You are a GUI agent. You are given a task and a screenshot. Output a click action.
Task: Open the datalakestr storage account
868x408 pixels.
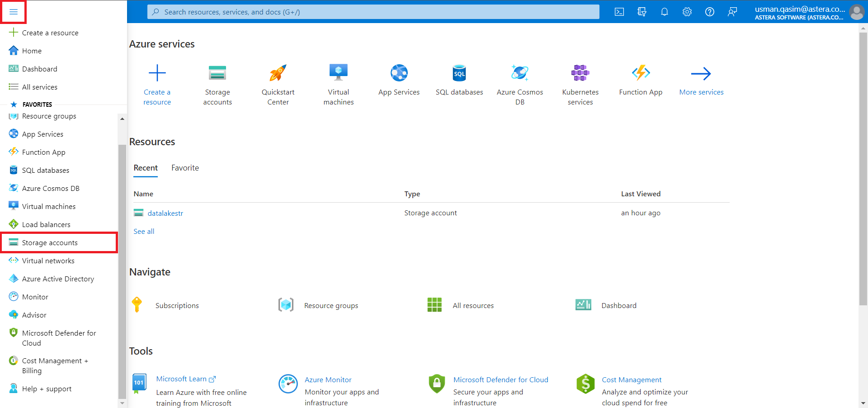[165, 213]
